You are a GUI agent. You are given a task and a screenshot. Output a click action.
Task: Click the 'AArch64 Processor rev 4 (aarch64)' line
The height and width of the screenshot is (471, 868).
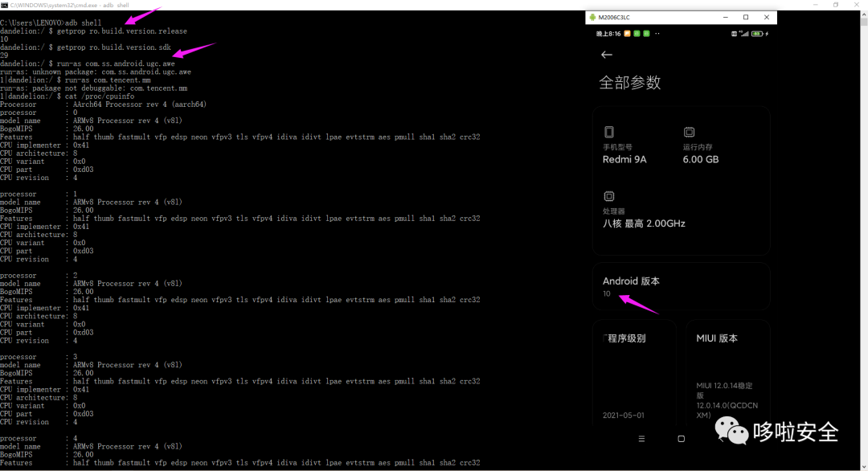pos(103,104)
